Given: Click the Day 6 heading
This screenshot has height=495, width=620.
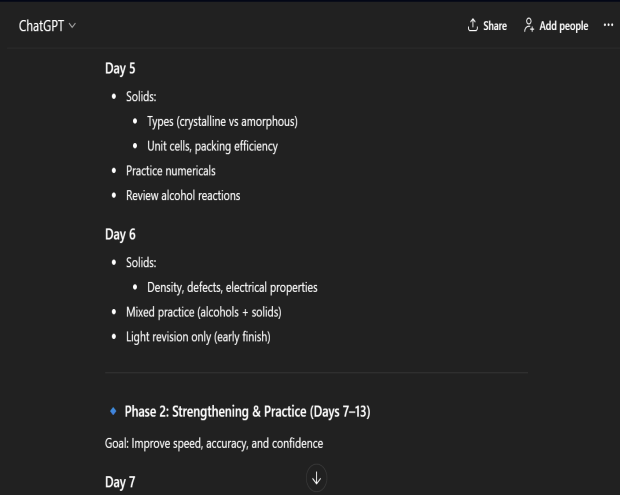Looking at the screenshot, I should tap(119, 234).
